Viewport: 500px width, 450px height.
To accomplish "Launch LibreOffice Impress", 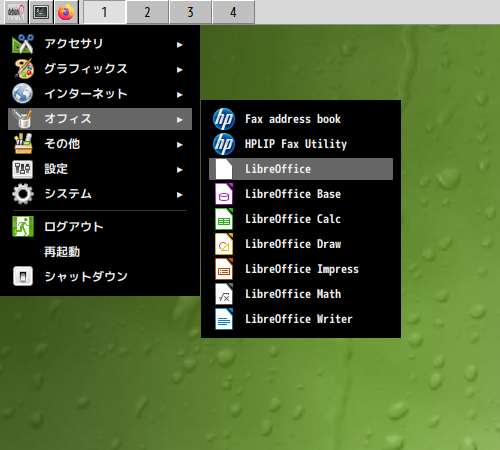I will pos(301,269).
